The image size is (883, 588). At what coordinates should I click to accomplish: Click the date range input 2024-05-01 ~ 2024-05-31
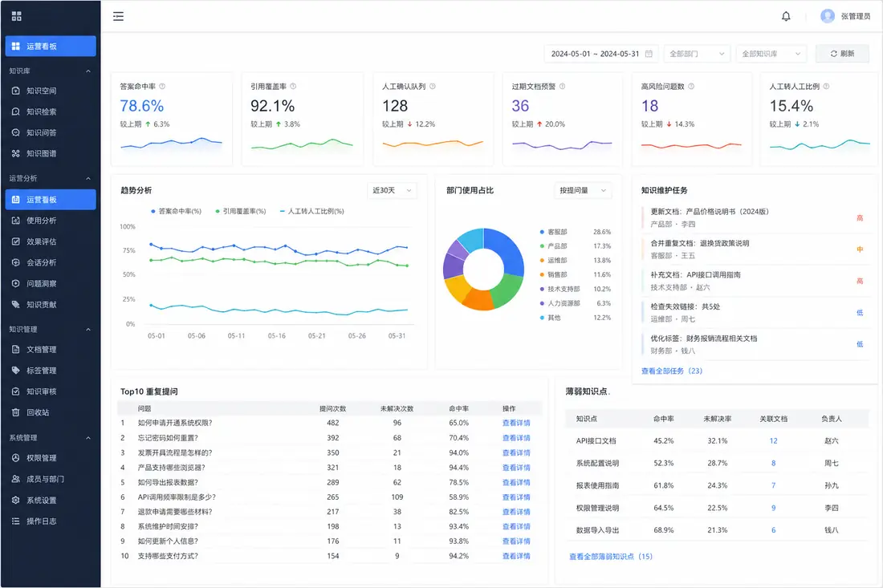click(601, 54)
